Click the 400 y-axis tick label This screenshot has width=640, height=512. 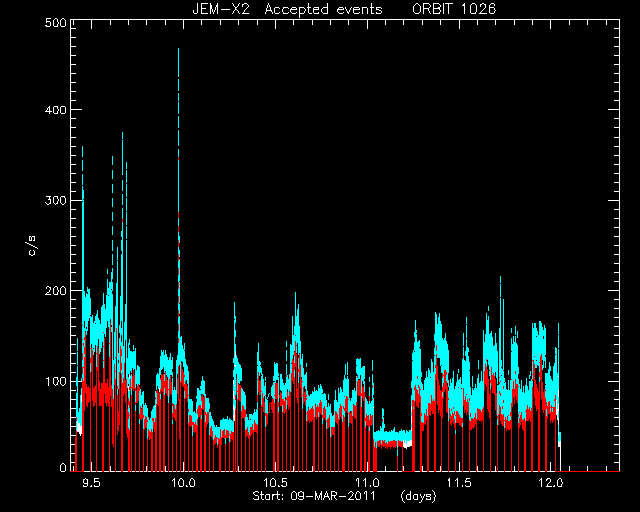[x=56, y=110]
